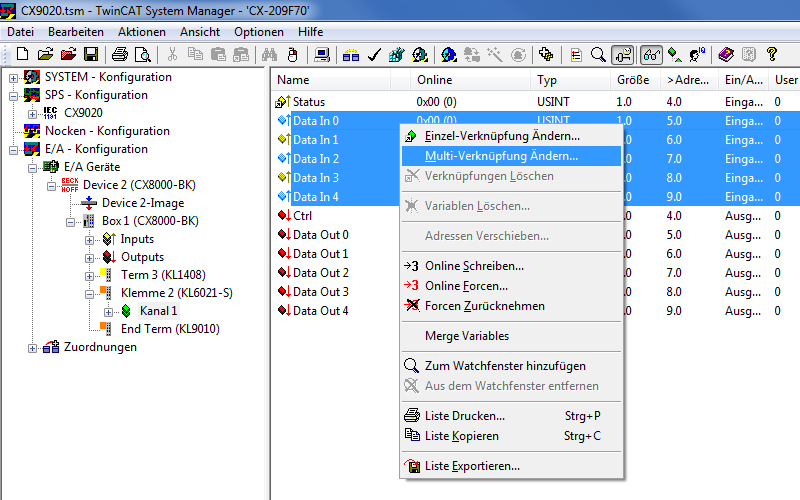Choose Multi-Verknüpfung Ändern from context menu
This screenshot has height=500, width=800.
click(x=511, y=156)
